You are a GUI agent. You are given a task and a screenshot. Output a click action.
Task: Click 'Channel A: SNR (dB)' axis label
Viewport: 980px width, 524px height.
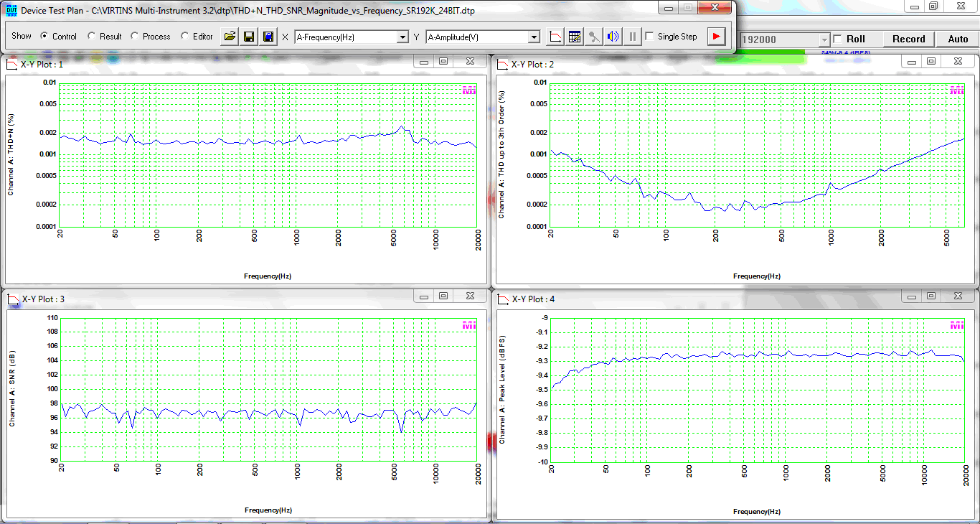pos(11,388)
